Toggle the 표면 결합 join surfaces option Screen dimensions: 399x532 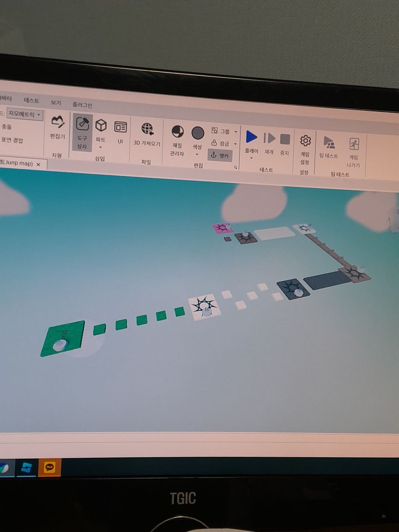(x=12, y=140)
